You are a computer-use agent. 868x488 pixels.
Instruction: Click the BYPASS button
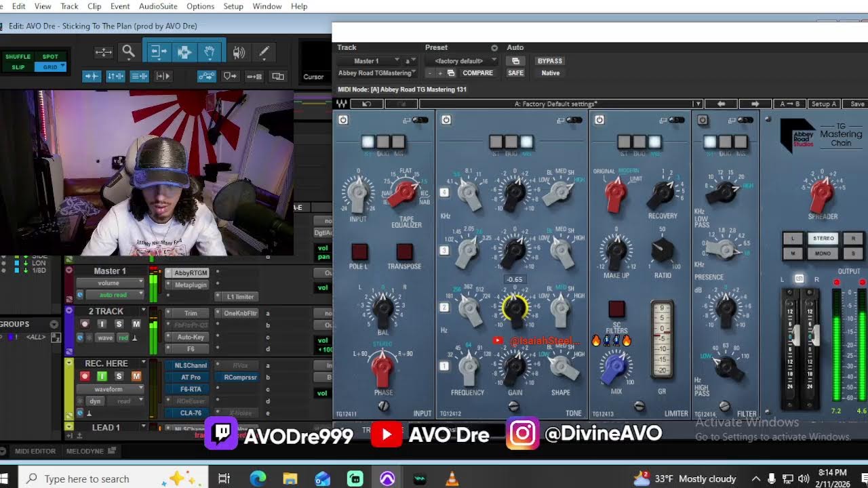[549, 61]
